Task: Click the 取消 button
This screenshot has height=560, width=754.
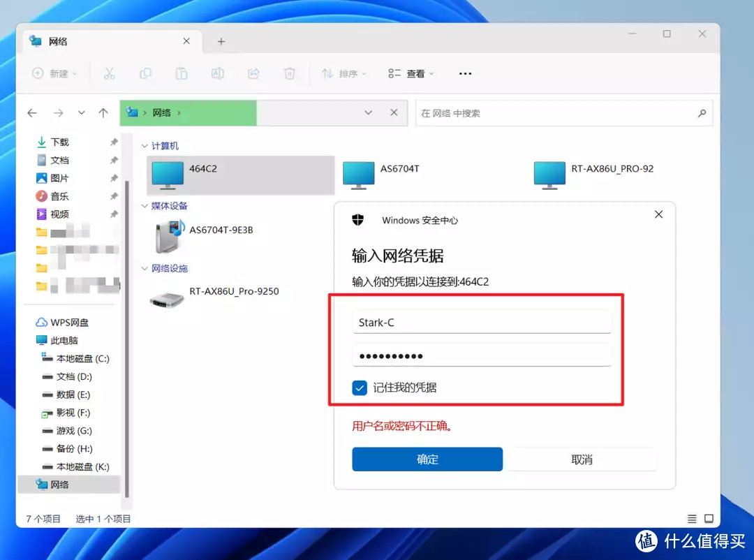Action: point(582,459)
